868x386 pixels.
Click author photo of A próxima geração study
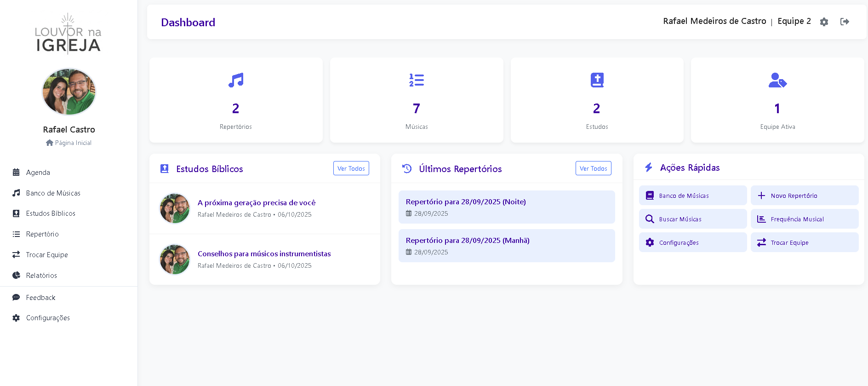175,208
